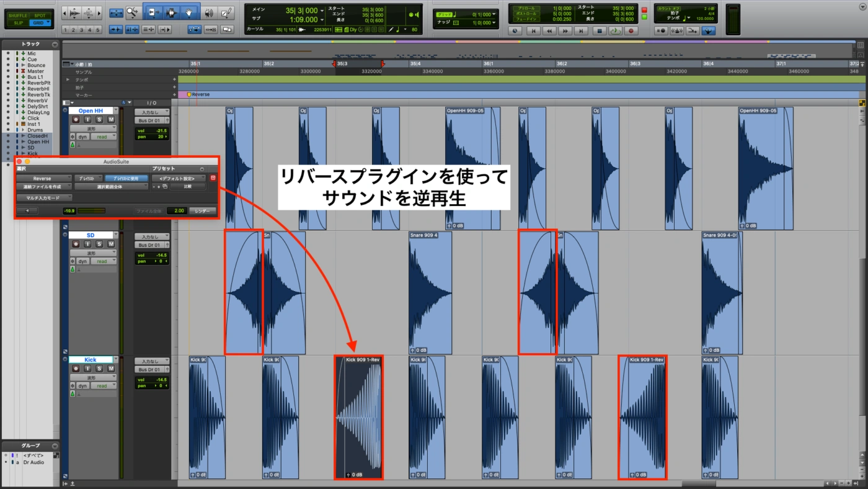The height and width of the screenshot is (489, 868).
Task: Click Return to Zero transport button
Action: pyautogui.click(x=533, y=30)
